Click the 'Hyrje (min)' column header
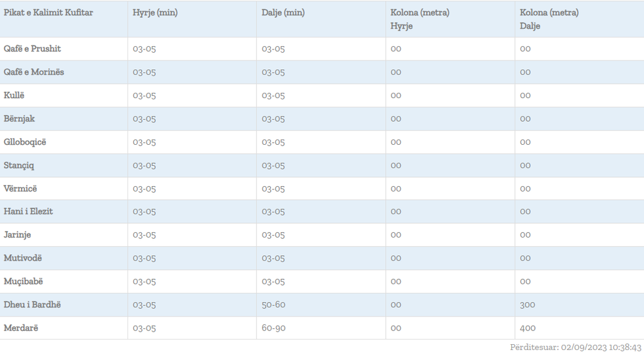The image size is (644, 356). 155,13
